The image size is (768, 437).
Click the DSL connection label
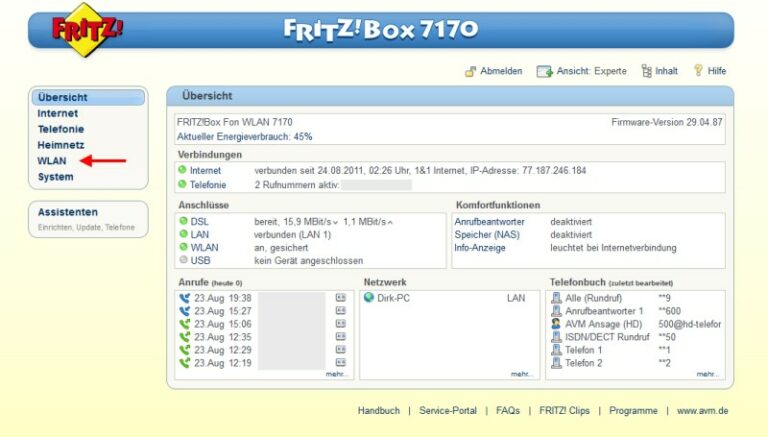click(x=199, y=221)
